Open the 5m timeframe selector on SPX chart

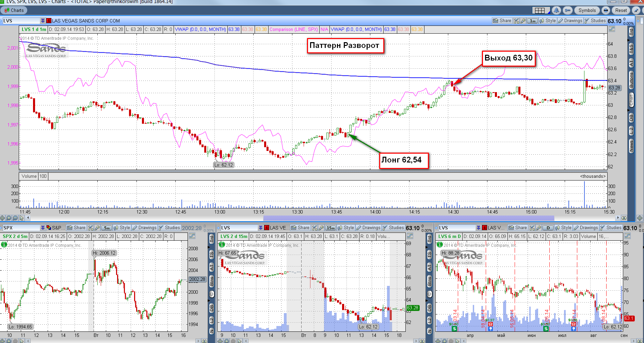pos(107,228)
